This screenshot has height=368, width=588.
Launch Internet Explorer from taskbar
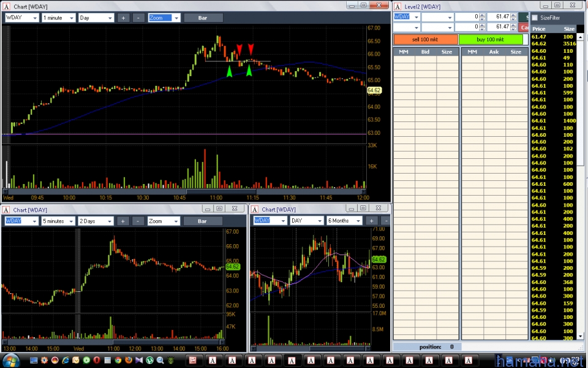(x=66, y=361)
